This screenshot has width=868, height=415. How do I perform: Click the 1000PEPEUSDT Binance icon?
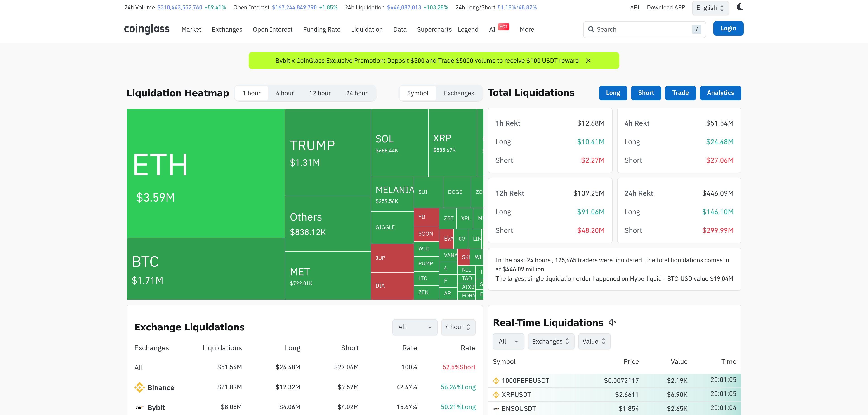[x=496, y=381]
